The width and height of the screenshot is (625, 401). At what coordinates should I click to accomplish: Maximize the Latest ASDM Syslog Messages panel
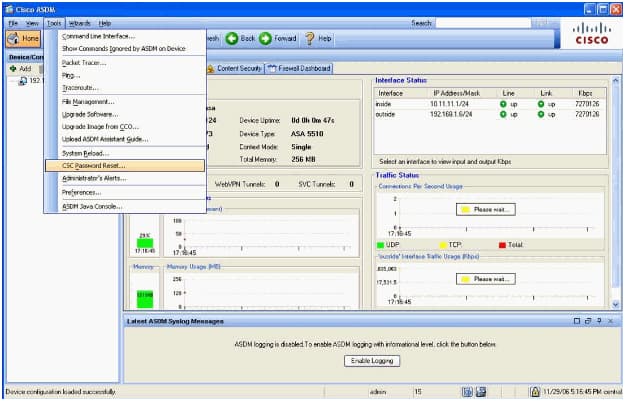point(577,321)
